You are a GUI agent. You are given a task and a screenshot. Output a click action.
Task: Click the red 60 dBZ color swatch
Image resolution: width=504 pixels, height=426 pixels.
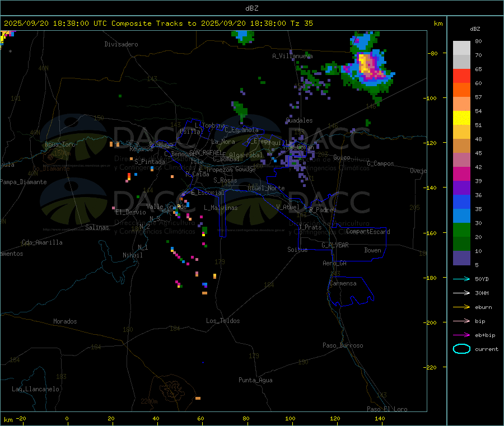(461, 76)
